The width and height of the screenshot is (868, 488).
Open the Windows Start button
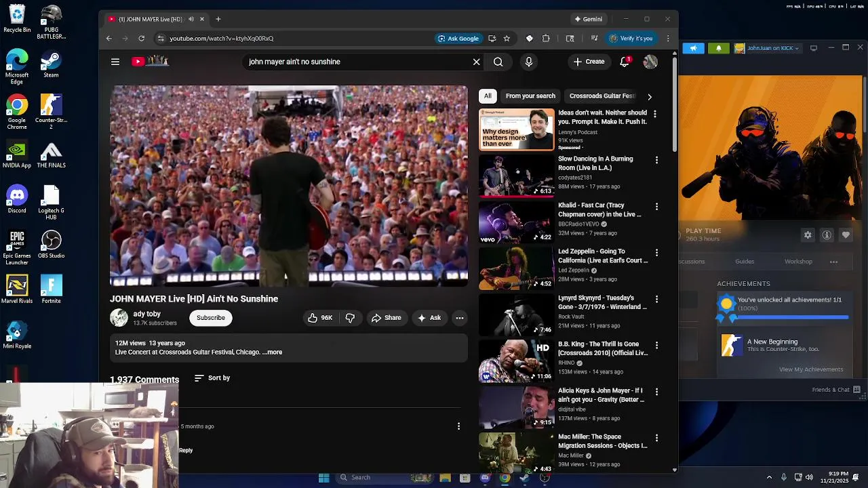tap(324, 478)
